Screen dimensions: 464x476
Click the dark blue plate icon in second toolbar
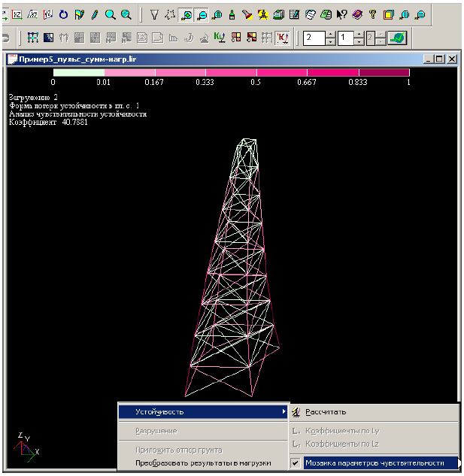[x=49, y=38]
